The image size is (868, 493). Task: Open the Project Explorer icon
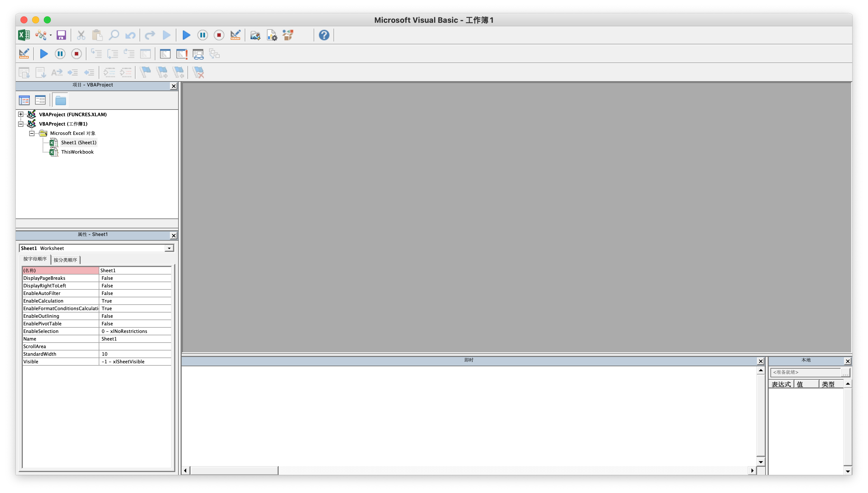[255, 35]
